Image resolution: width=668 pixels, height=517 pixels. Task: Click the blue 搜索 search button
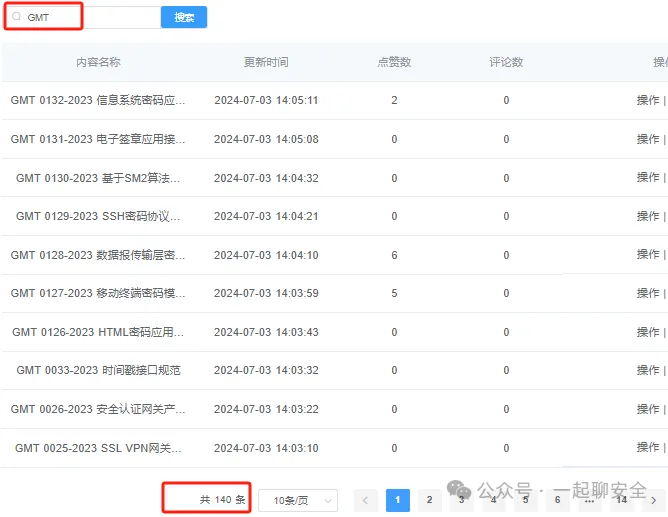pos(184,17)
